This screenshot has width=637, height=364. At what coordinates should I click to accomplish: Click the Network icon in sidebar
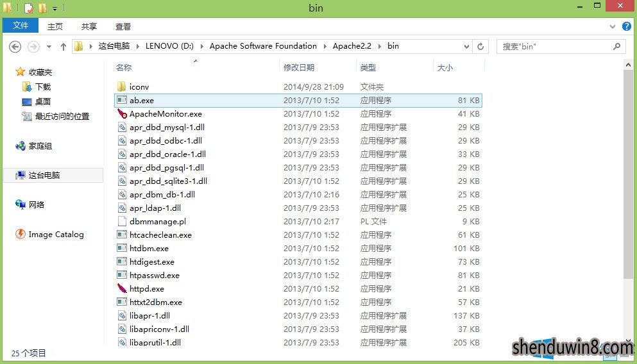point(21,204)
